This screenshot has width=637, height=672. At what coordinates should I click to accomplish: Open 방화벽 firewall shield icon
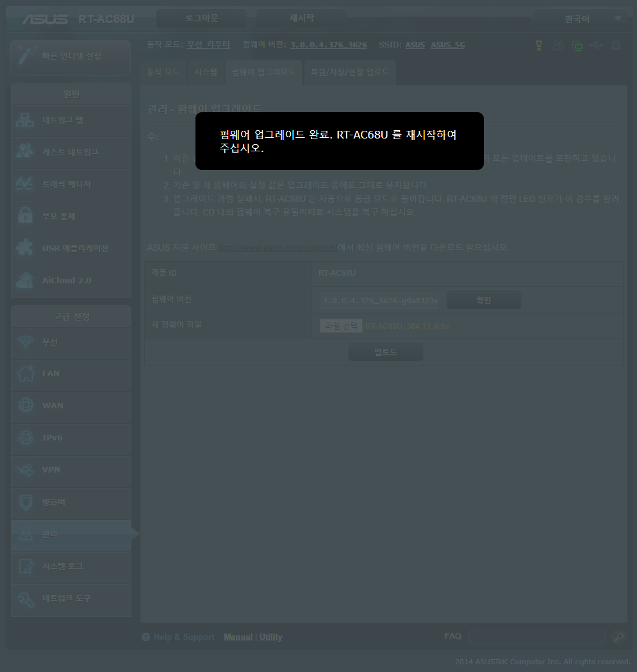point(26,502)
